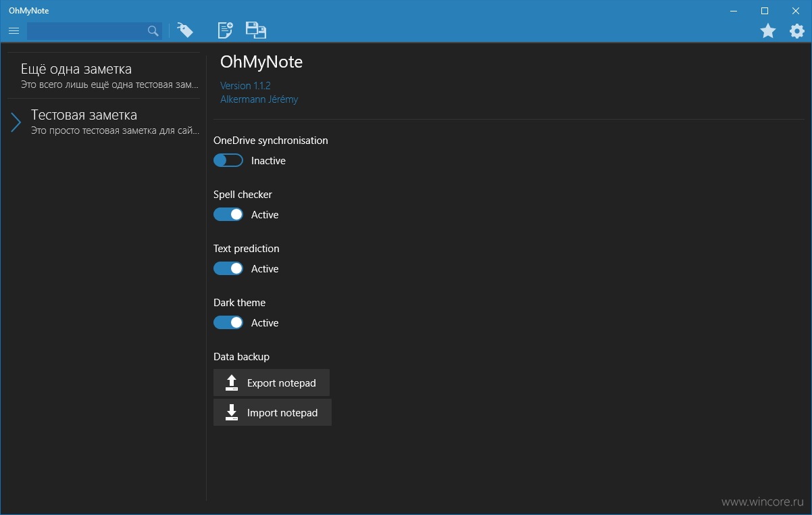
Task: Click the 'Spell checker' label
Action: [x=243, y=195]
